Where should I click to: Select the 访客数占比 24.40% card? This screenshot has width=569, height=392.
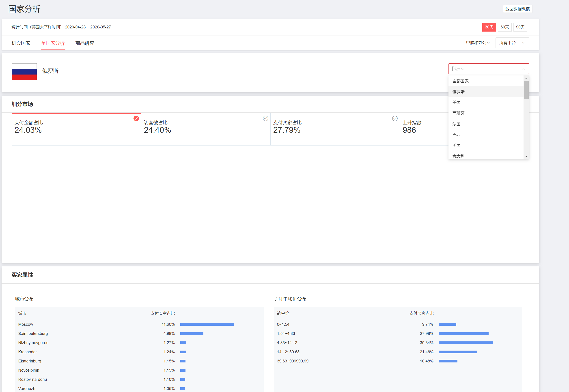206,129
